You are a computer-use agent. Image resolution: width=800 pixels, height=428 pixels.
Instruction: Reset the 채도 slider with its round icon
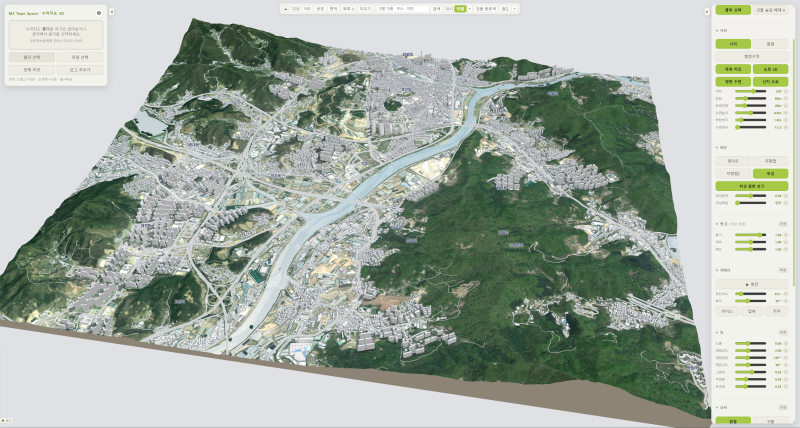(786, 249)
